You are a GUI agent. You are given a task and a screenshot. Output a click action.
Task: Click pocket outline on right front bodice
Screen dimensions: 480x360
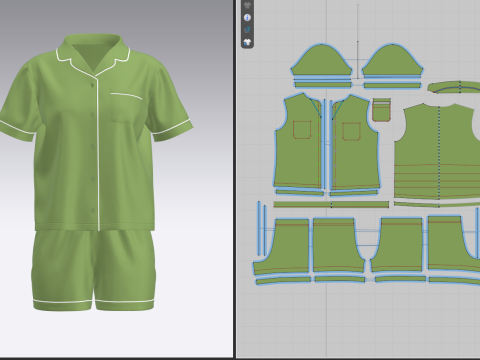(351, 131)
